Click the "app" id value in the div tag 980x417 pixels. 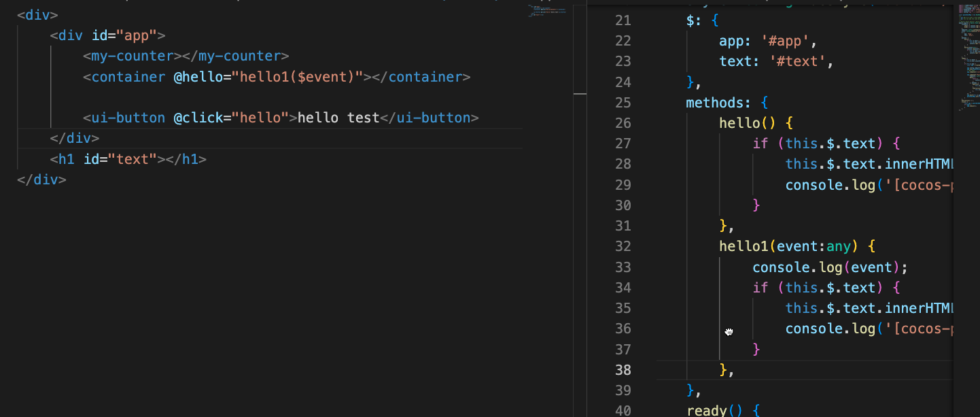tap(136, 35)
